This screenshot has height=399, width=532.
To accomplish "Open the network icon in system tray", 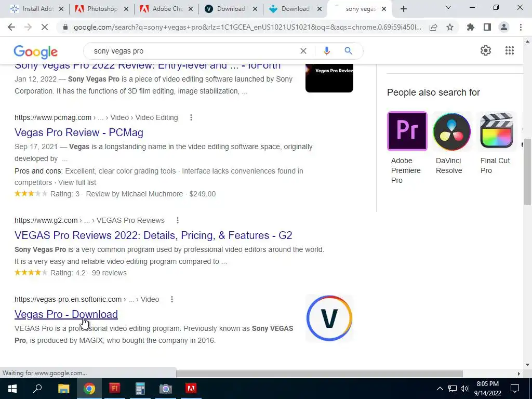I will pos(453,389).
